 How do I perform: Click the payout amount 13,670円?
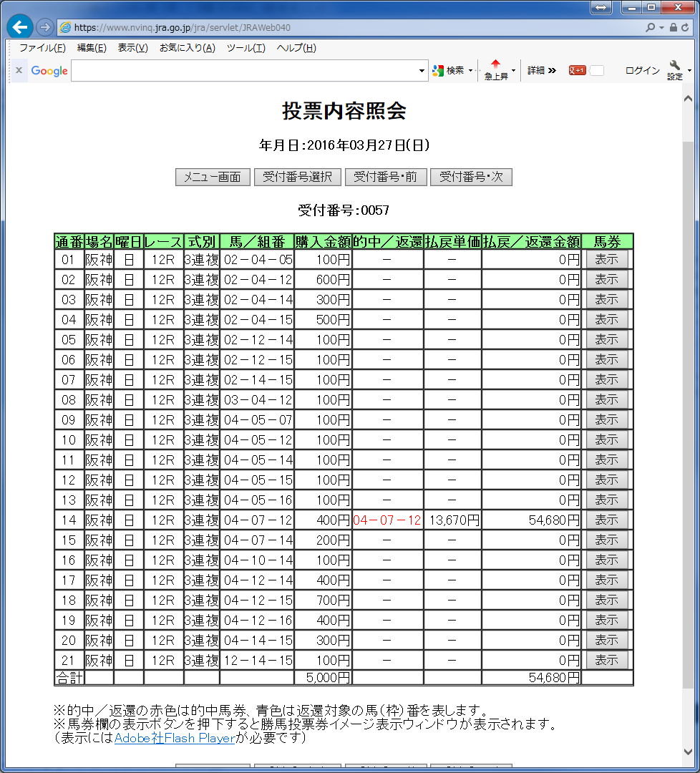pos(454,520)
